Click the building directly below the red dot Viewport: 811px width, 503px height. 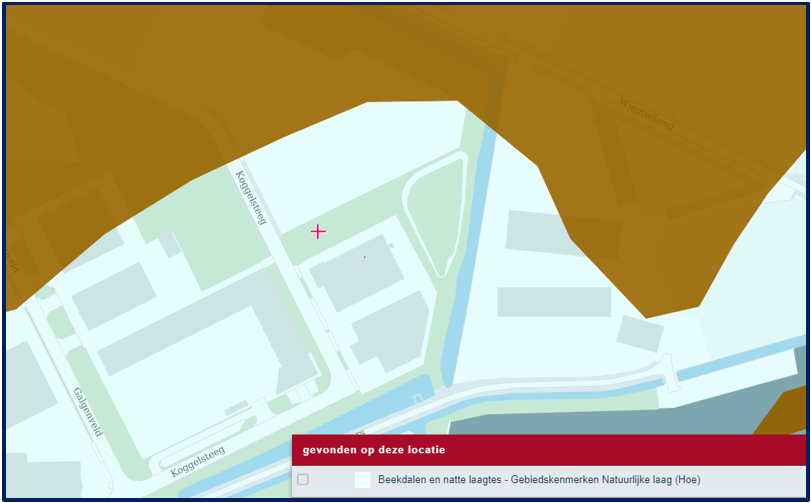point(390,330)
